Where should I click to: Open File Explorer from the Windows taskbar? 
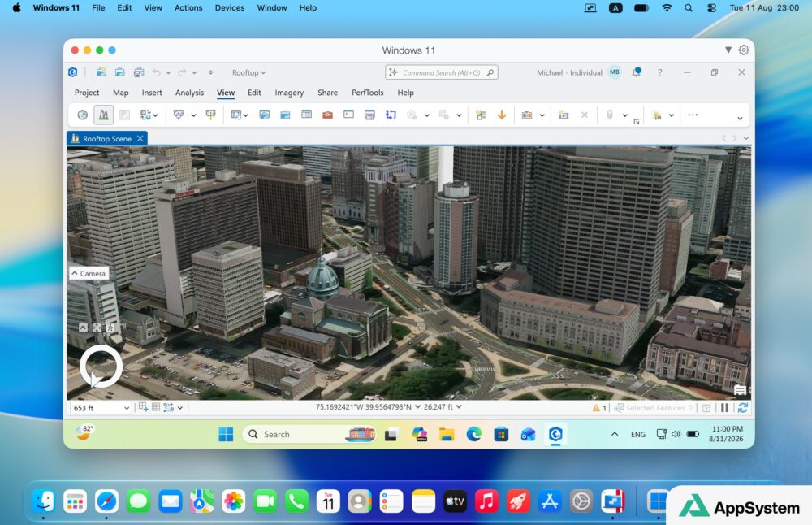click(447, 434)
